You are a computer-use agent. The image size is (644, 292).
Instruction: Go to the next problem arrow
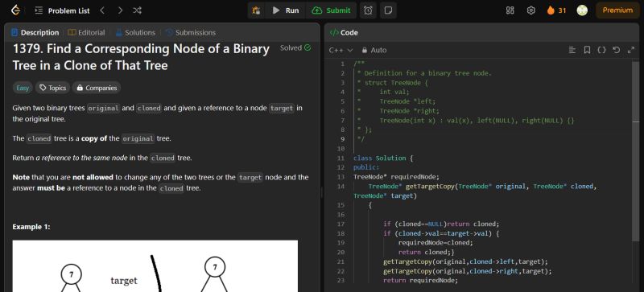point(120,10)
